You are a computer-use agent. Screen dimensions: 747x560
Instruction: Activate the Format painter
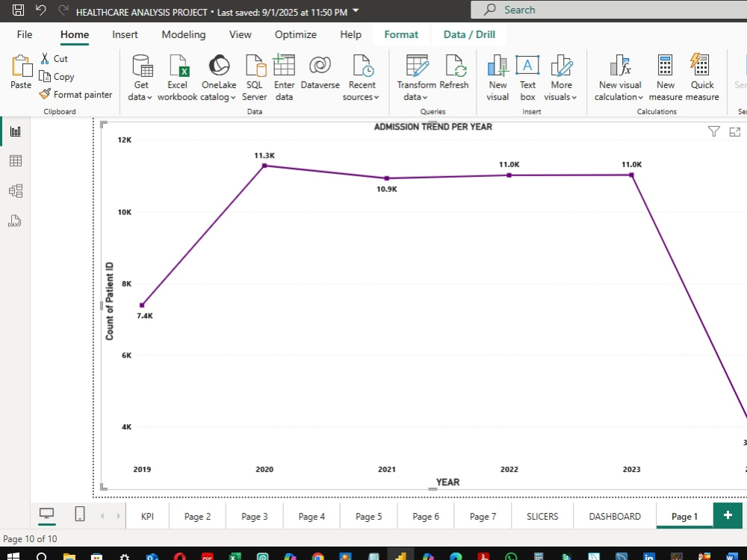point(75,94)
